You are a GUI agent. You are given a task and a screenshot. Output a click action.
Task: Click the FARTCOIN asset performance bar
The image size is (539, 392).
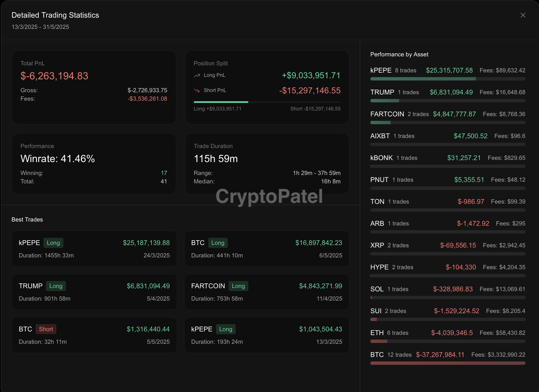[x=448, y=123]
